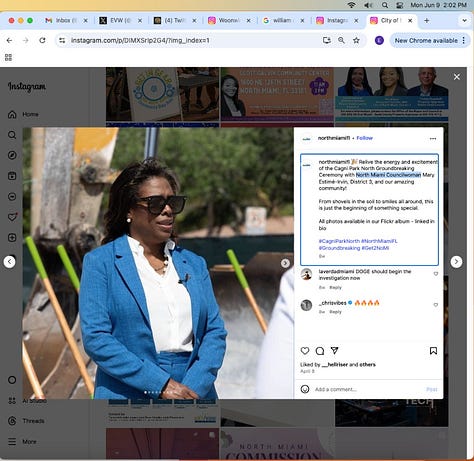Click the macOS date and time
This screenshot has height=461, width=474.
tap(438, 5)
